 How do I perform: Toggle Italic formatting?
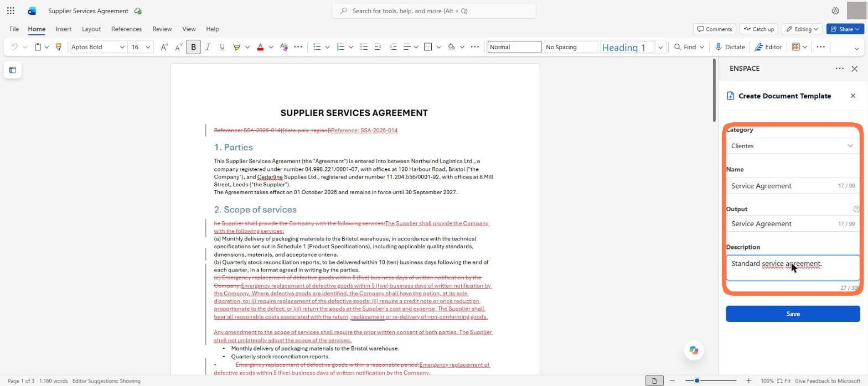208,47
